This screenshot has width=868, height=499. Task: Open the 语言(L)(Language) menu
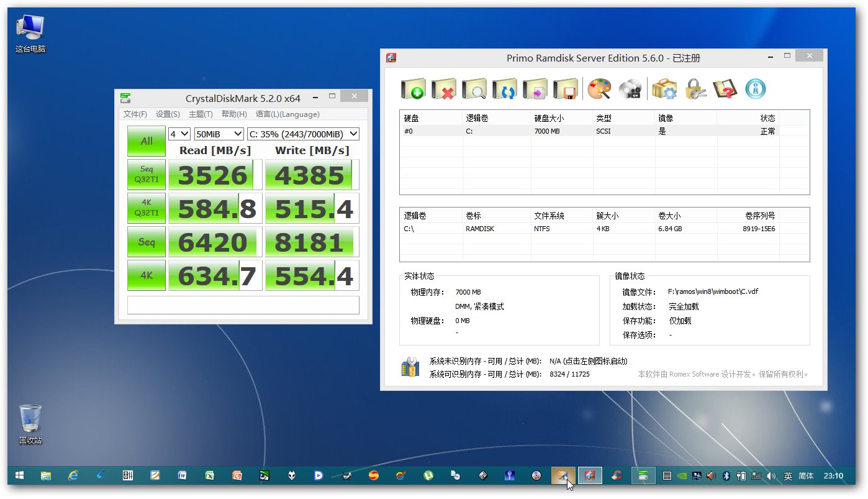click(x=287, y=114)
